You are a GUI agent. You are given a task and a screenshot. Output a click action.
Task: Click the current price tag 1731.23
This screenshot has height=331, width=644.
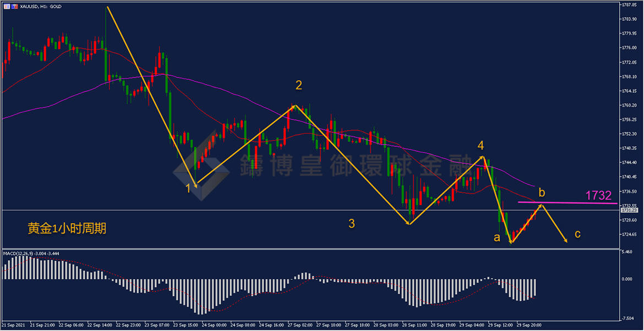pos(629,210)
